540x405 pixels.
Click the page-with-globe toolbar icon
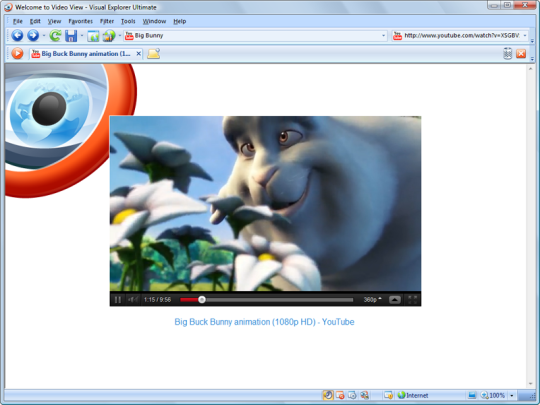(x=93, y=36)
